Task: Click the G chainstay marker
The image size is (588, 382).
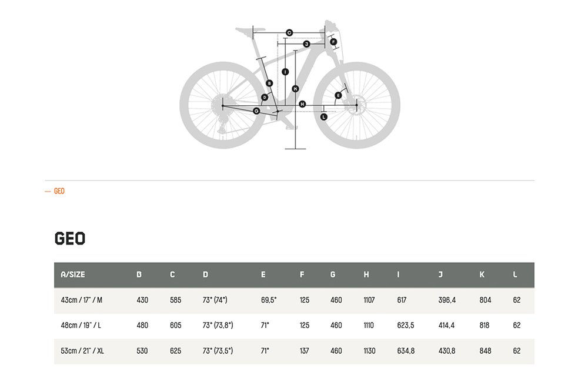Action: pos(256,111)
